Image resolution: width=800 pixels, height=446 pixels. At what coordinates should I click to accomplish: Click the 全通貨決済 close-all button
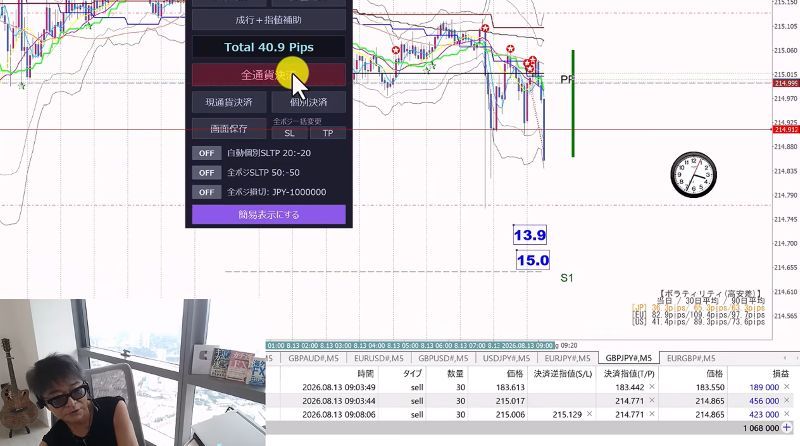[269, 75]
